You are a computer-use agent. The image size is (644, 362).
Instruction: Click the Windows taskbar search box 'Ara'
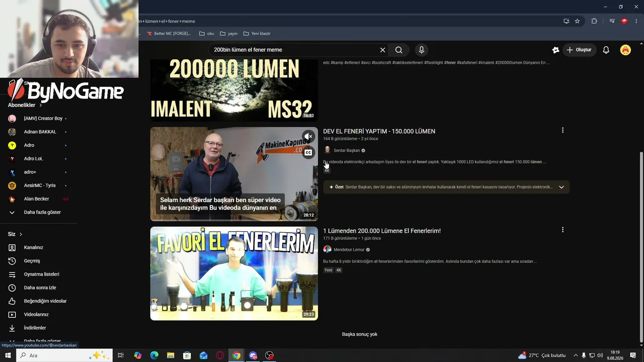pyautogui.click(x=64, y=355)
